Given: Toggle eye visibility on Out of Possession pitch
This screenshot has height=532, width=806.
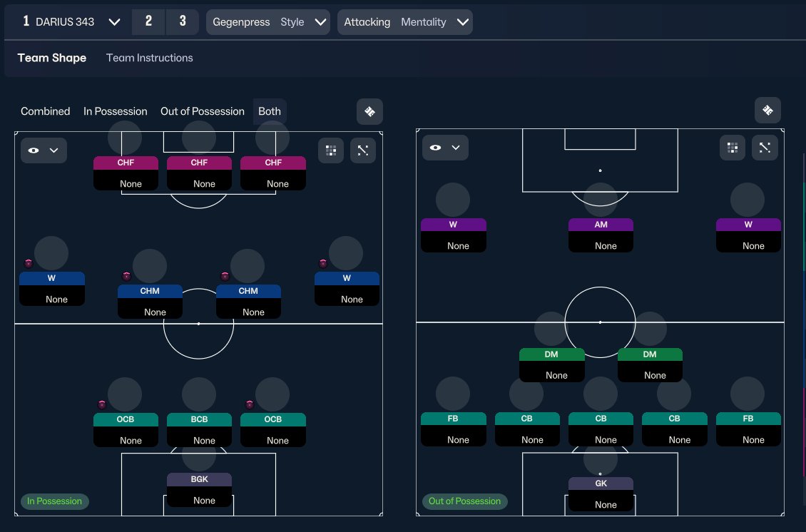Looking at the screenshot, I should pyautogui.click(x=435, y=148).
